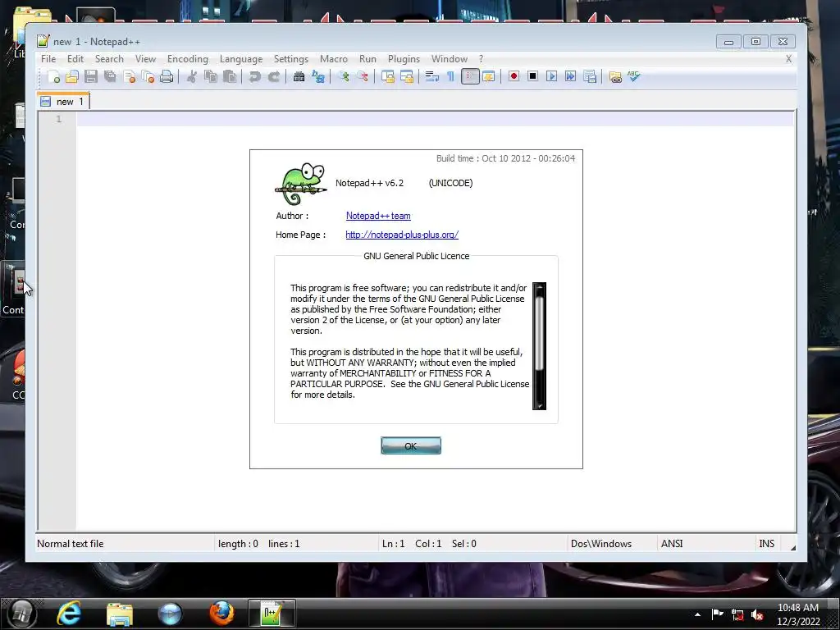The image size is (840, 630).
Task: Click 'ANSI' encoding in status bar
Action: [x=672, y=544]
